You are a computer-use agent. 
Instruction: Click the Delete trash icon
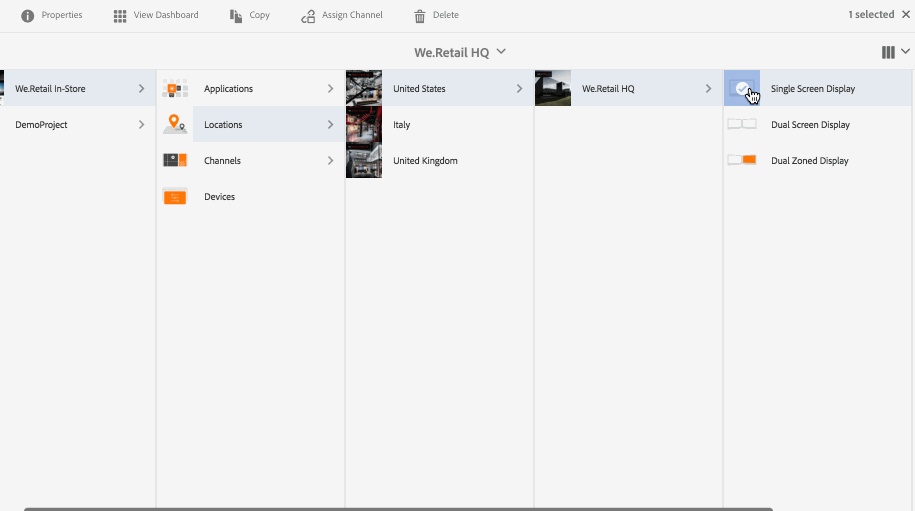click(x=420, y=16)
